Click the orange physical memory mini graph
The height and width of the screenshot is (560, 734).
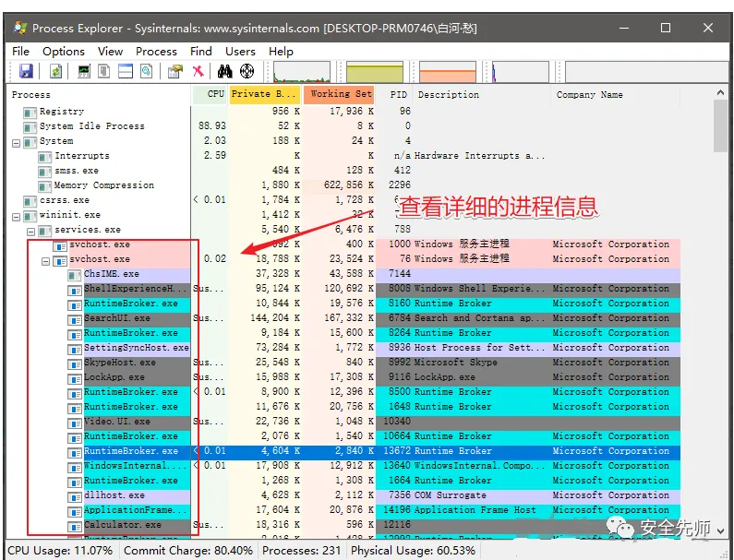(x=448, y=72)
